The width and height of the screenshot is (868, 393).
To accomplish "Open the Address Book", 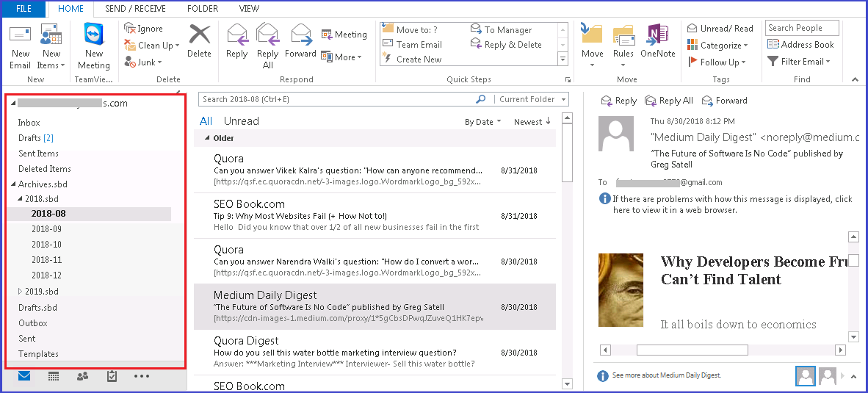I will coord(801,44).
